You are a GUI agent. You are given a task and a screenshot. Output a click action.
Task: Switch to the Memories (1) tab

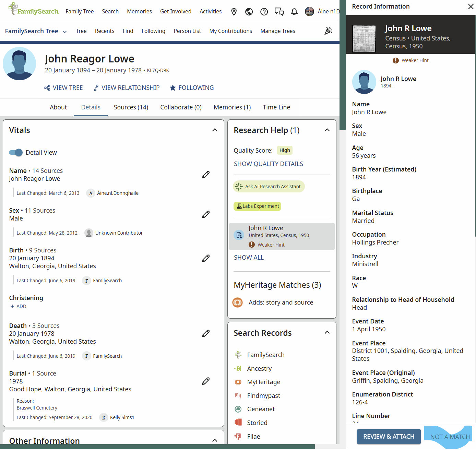coord(232,107)
